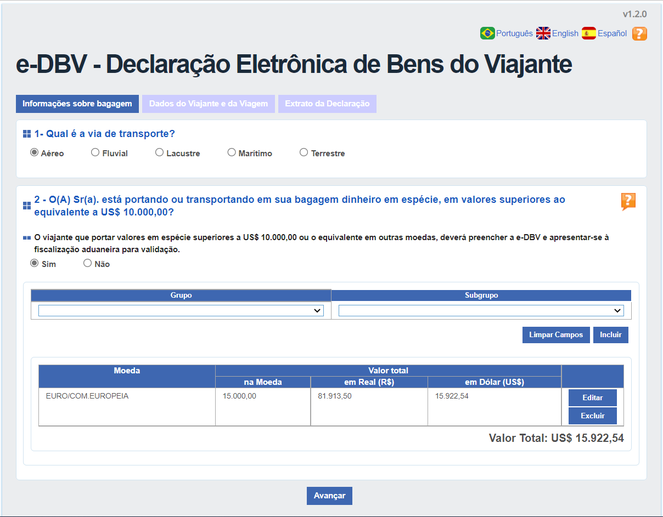Click the Brazilian flag Português icon

[x=488, y=33]
